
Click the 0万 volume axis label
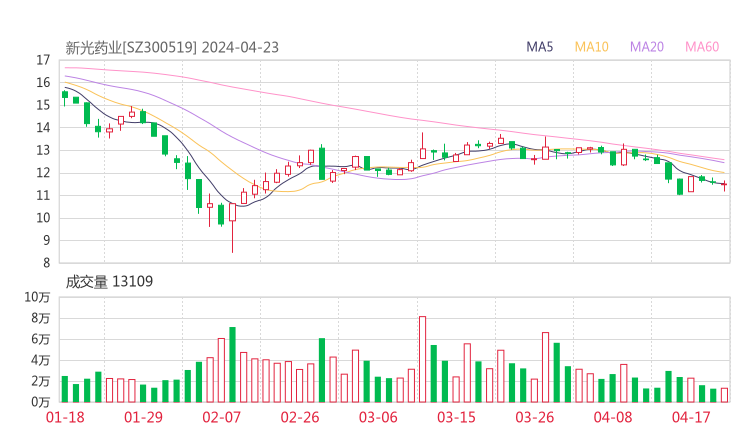tap(41, 402)
